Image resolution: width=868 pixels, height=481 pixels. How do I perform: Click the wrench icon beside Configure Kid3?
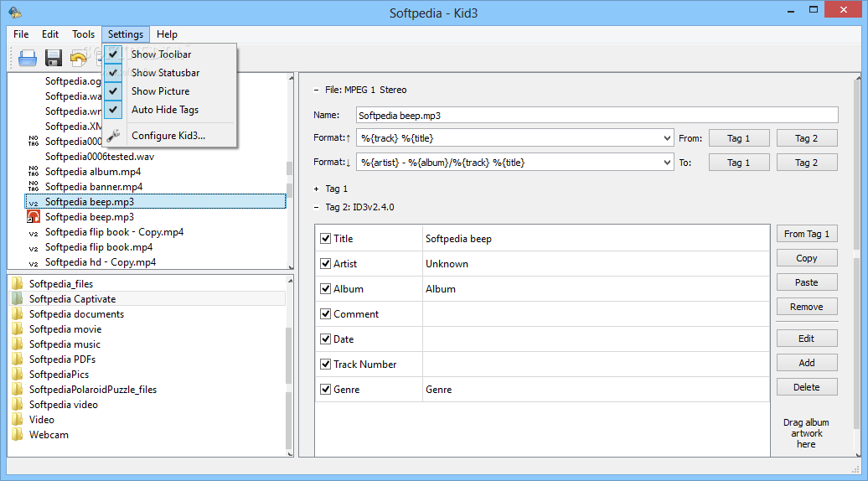tap(113, 136)
